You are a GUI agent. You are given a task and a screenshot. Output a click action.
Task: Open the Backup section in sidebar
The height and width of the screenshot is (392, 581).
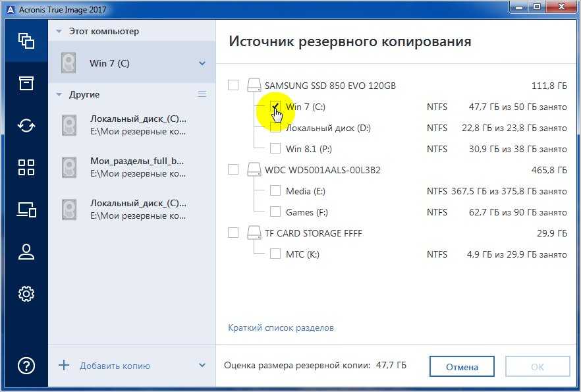pyautogui.click(x=26, y=41)
